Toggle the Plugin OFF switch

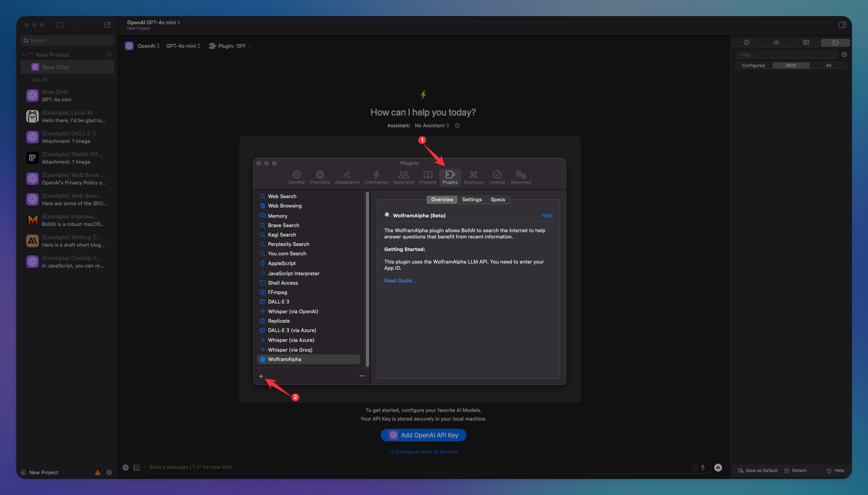coord(229,46)
